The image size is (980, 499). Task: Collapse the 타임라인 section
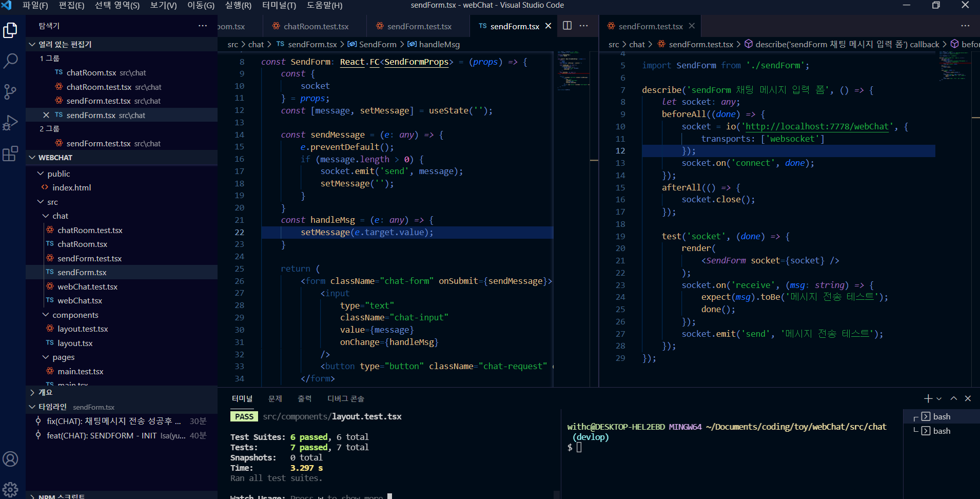click(x=122, y=407)
